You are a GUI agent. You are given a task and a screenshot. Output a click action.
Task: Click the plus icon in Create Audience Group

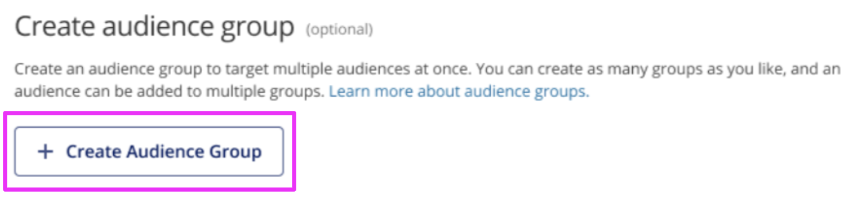pos(45,152)
